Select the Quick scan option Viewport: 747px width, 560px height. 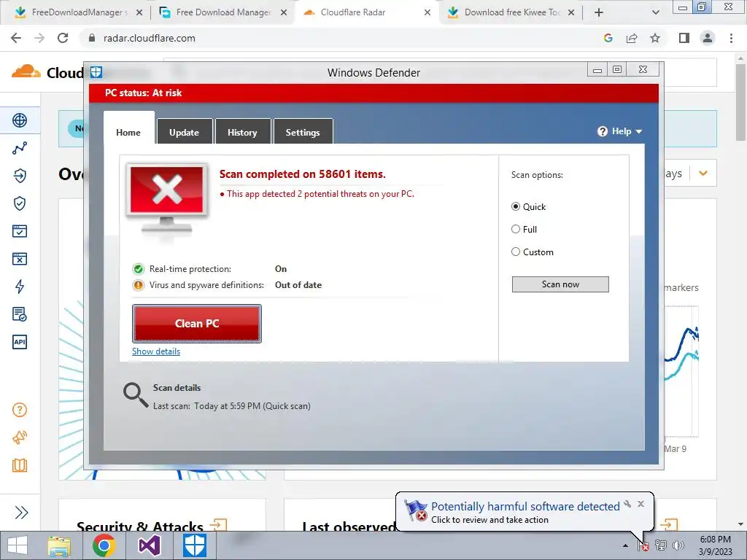(x=516, y=206)
